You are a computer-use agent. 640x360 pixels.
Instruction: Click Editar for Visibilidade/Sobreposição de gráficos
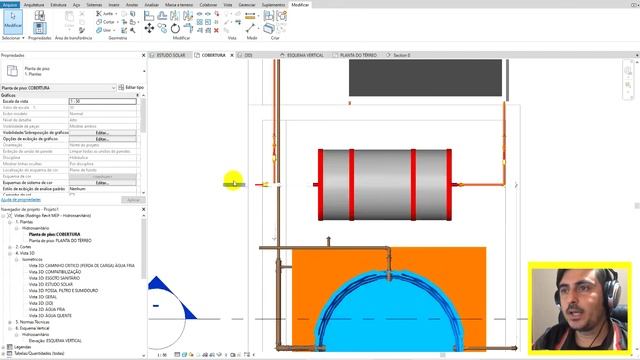[x=102, y=133]
